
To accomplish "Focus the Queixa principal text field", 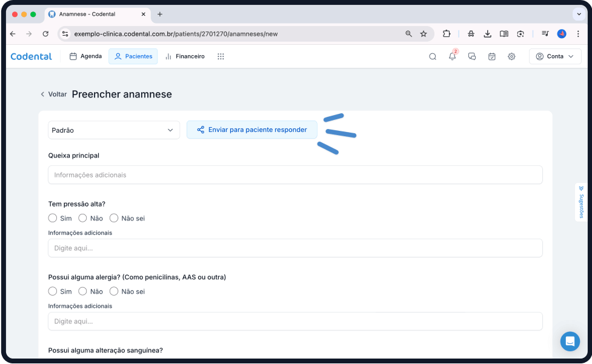I will click(x=295, y=175).
